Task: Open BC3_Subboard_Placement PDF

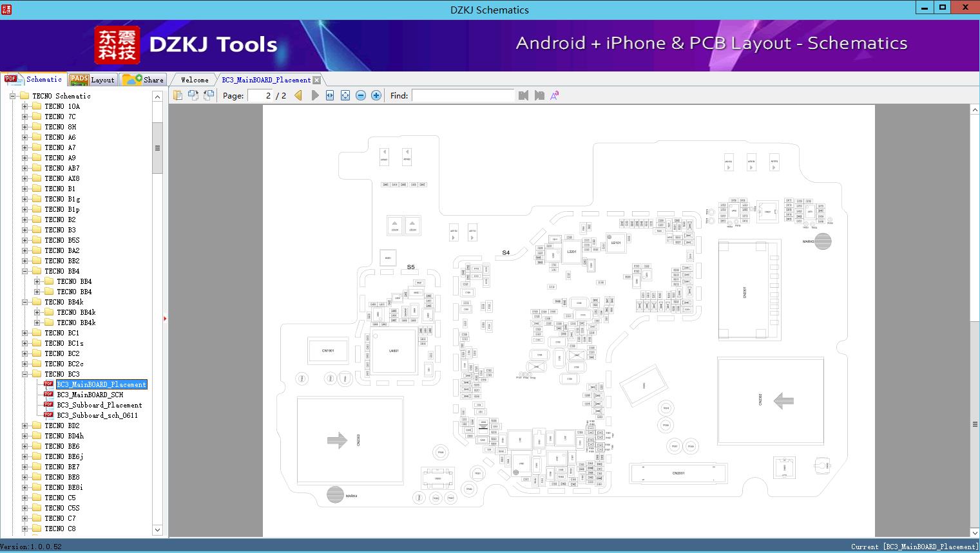Action: click(x=99, y=405)
